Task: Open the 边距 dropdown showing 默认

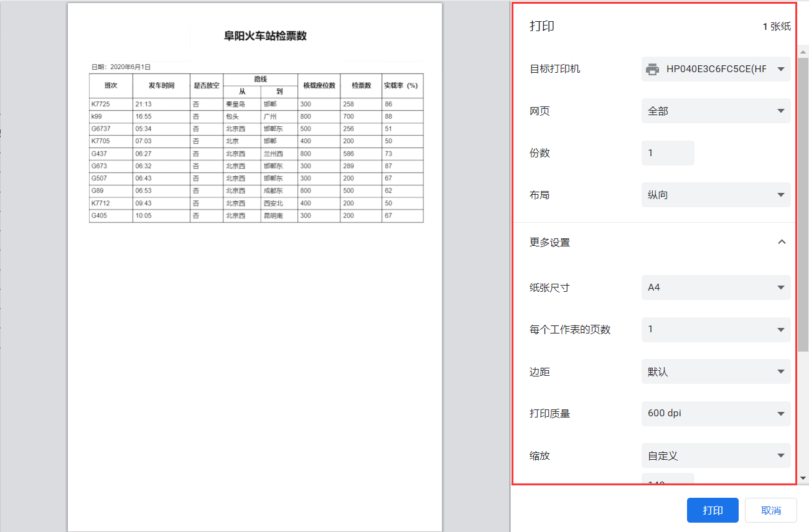Action: point(716,371)
